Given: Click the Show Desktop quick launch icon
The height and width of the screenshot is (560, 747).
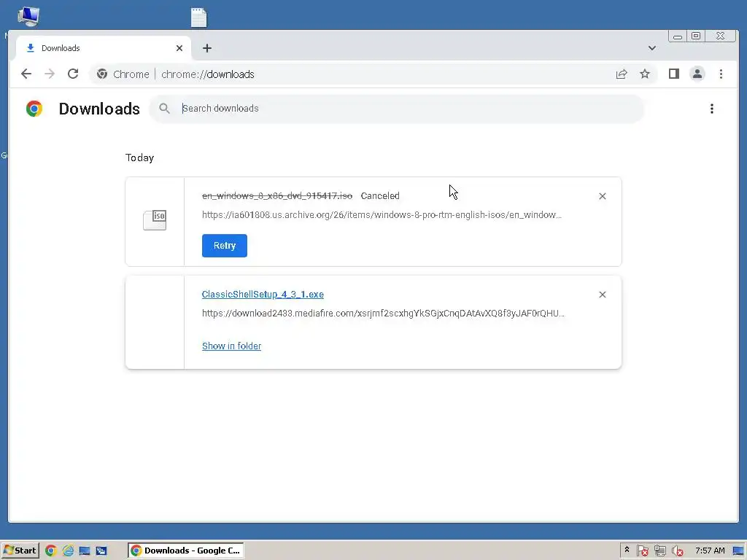Looking at the screenshot, I should (85, 551).
